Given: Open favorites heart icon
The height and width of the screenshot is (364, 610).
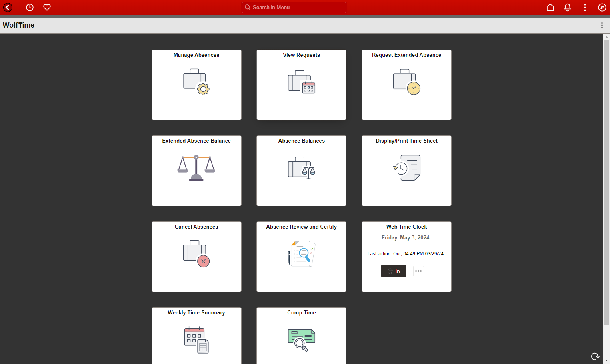Looking at the screenshot, I should (47, 7).
